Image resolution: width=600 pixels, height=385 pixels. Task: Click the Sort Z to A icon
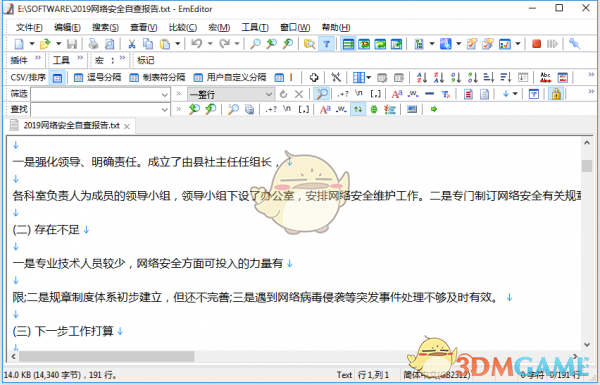(x=439, y=78)
